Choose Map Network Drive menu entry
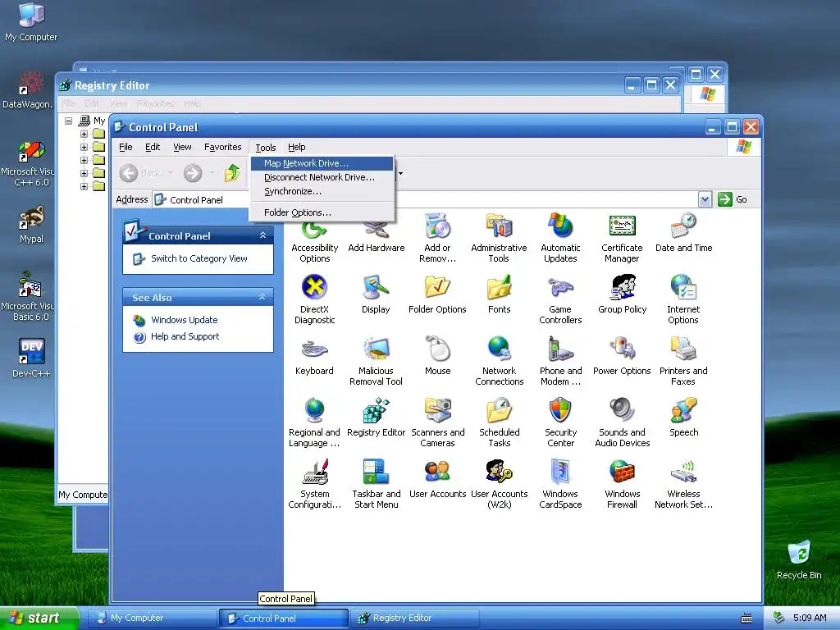 click(x=322, y=163)
